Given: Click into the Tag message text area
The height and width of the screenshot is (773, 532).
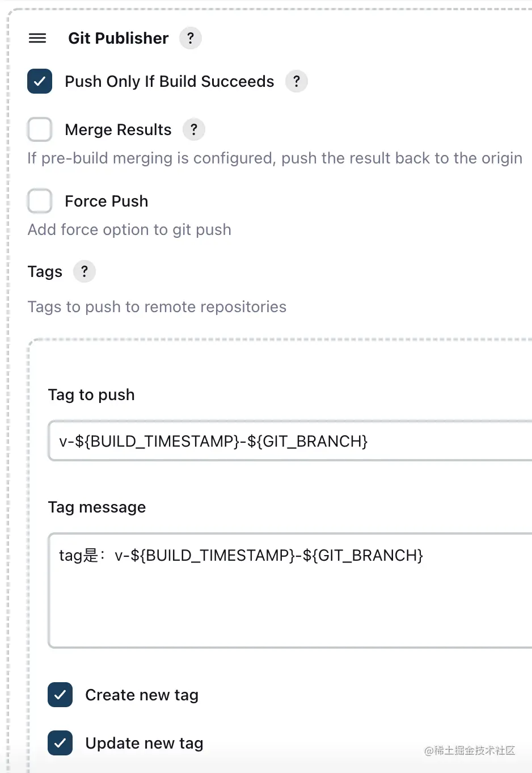Looking at the screenshot, I should (x=290, y=590).
